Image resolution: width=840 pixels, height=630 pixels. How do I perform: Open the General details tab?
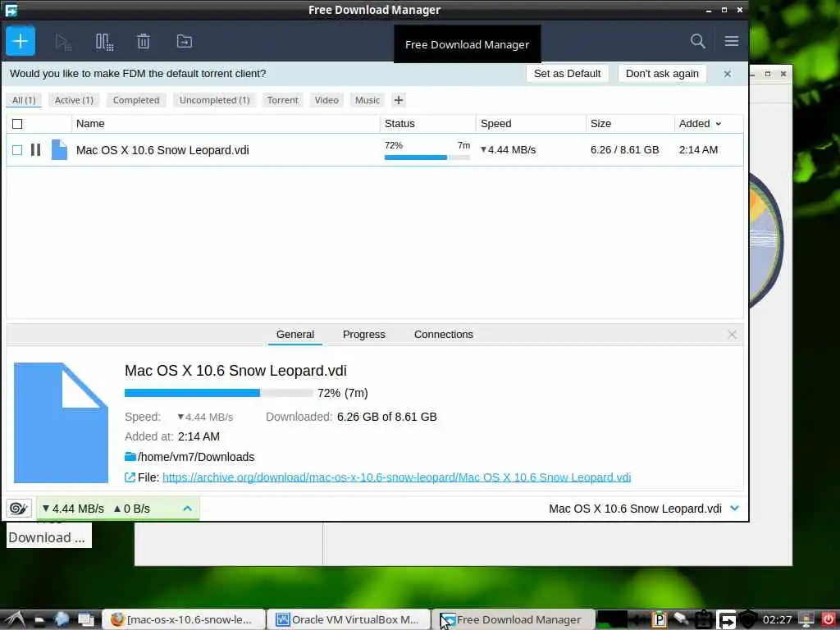(x=295, y=335)
